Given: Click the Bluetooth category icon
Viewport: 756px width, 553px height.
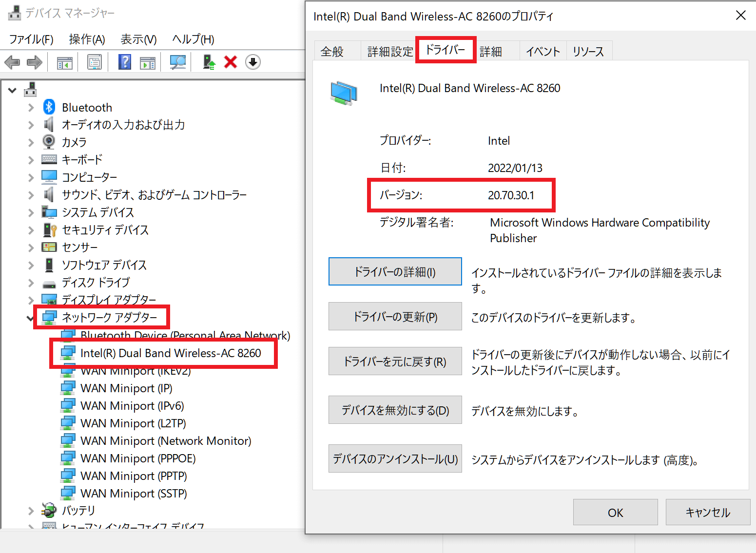Looking at the screenshot, I should pyautogui.click(x=49, y=107).
